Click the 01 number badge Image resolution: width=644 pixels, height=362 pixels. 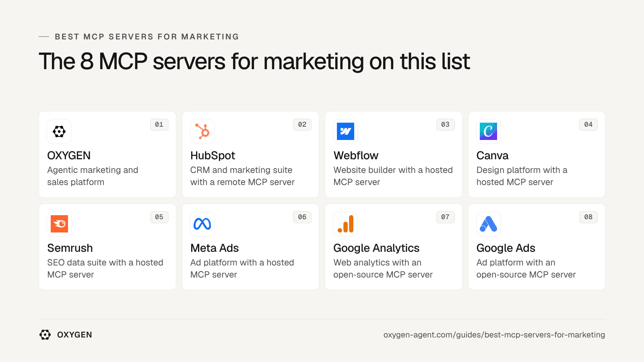pos(159,125)
